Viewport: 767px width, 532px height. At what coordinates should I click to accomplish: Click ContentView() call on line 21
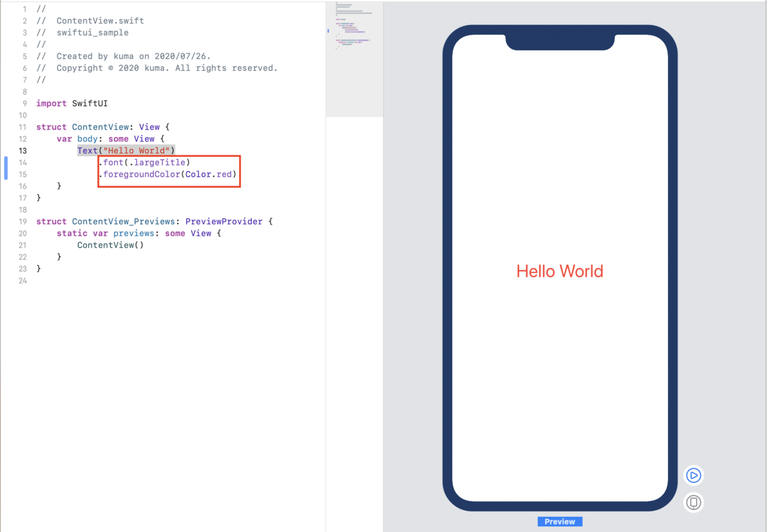click(111, 245)
